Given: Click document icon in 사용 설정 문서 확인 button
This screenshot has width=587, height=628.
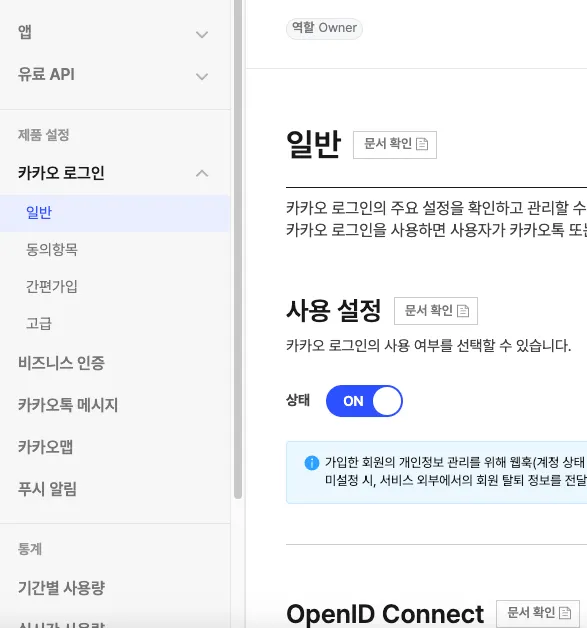Looking at the screenshot, I should tap(463, 310).
